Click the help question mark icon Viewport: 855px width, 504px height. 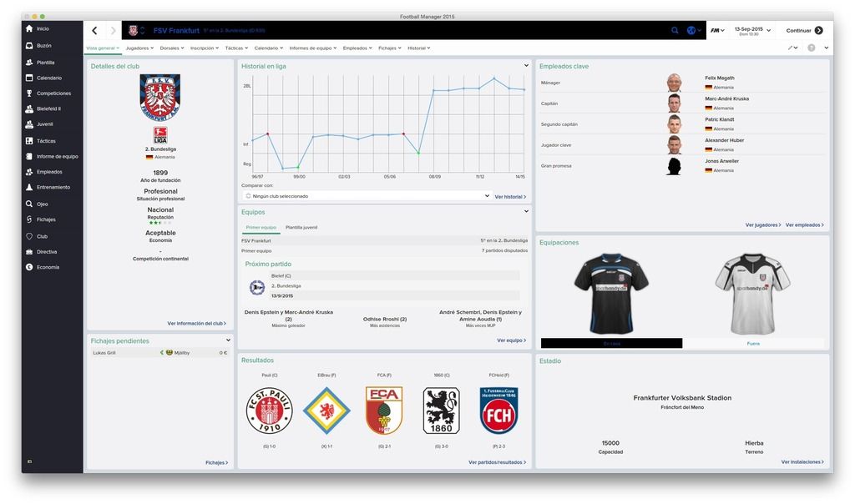point(812,48)
